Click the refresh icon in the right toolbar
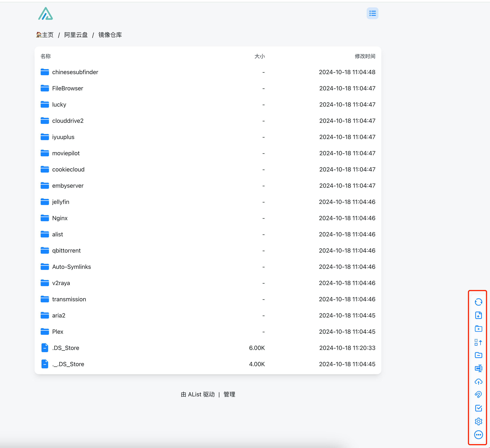The image size is (490, 448). pyautogui.click(x=478, y=302)
